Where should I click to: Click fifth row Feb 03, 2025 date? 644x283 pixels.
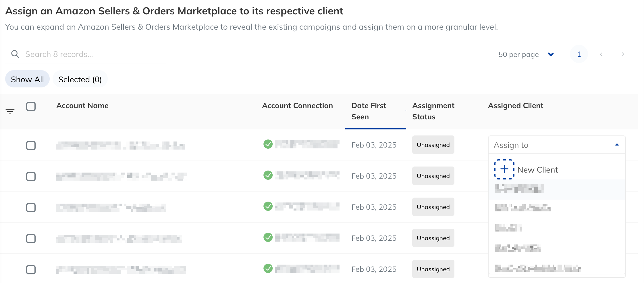(x=374, y=269)
